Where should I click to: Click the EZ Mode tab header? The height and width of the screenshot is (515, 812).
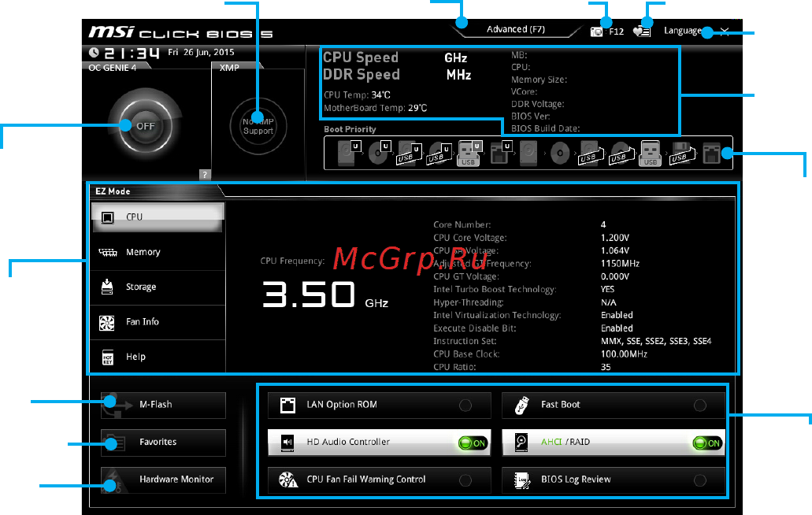pos(113,191)
